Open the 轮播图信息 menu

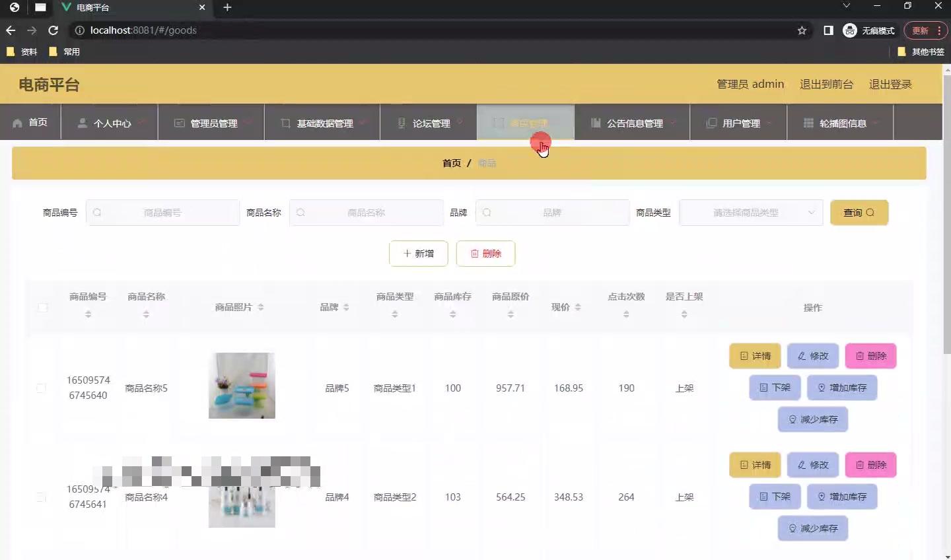click(840, 123)
